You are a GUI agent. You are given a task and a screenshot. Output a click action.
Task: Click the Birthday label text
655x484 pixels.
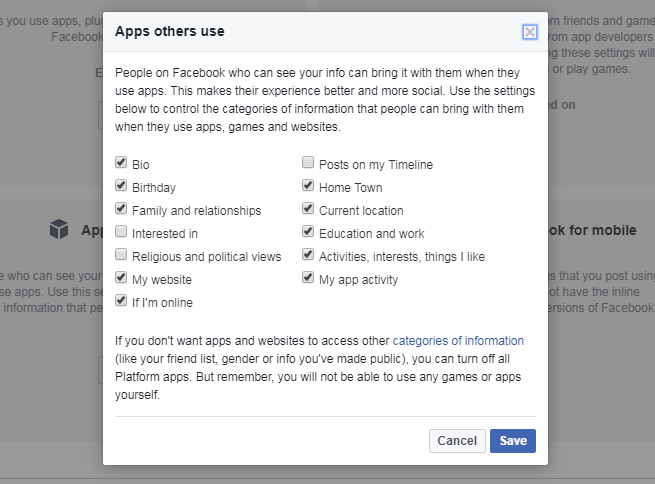click(154, 188)
